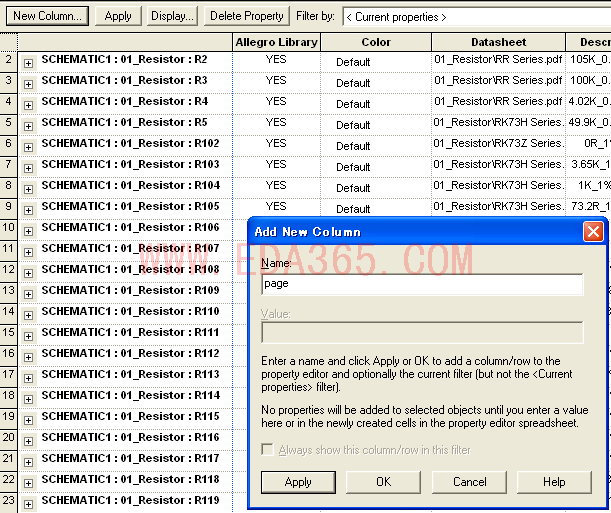Expand the row for 01_Resistor : R107

(28, 252)
